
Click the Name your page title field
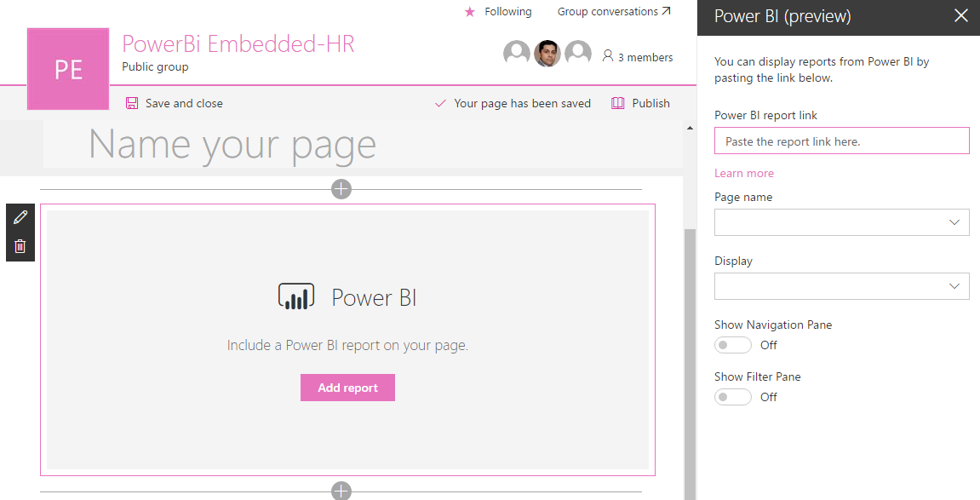coord(363,144)
